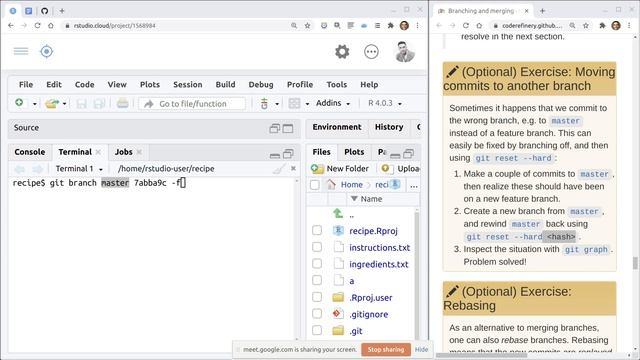Click the New File green plus icon
Screen dimensions: 640x360
19,103
